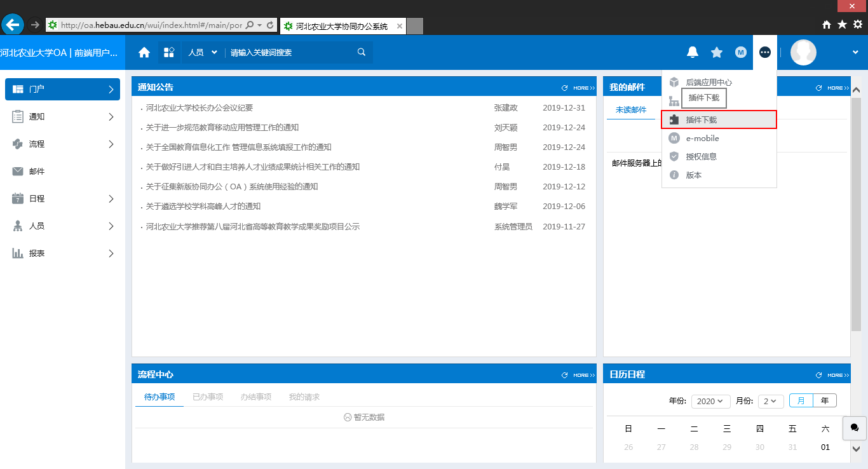Switch to 待办事项 tab
The height and width of the screenshot is (469, 868).
pos(159,397)
